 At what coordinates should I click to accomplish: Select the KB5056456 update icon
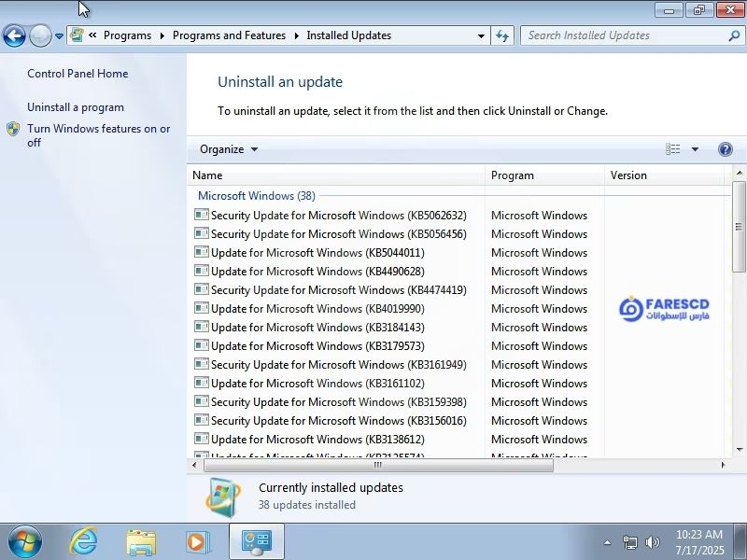coord(202,233)
